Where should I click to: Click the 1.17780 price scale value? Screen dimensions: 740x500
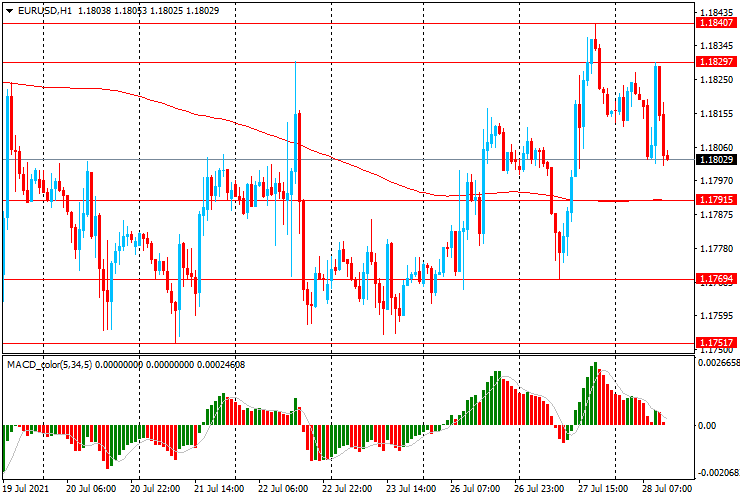point(717,248)
